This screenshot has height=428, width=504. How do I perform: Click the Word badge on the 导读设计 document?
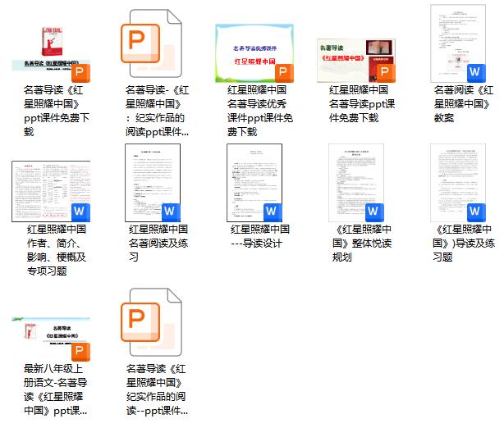271,212
